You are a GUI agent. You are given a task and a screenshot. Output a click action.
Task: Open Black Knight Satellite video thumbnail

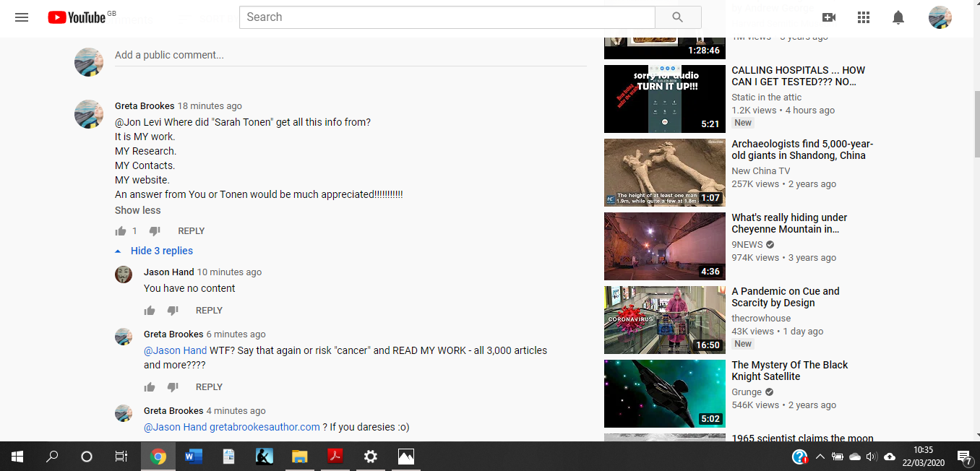(x=664, y=394)
